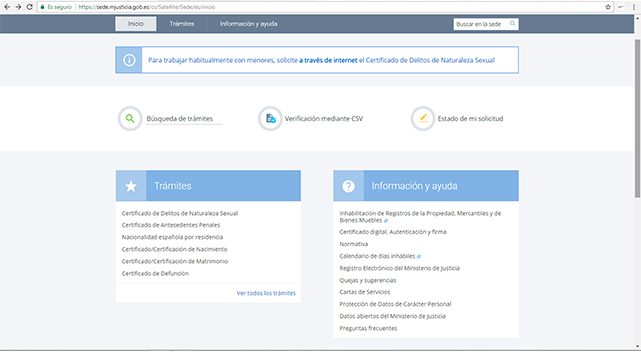Reload the page with the refresh icon
The width and height of the screenshot is (641, 363).
tap(29, 7)
